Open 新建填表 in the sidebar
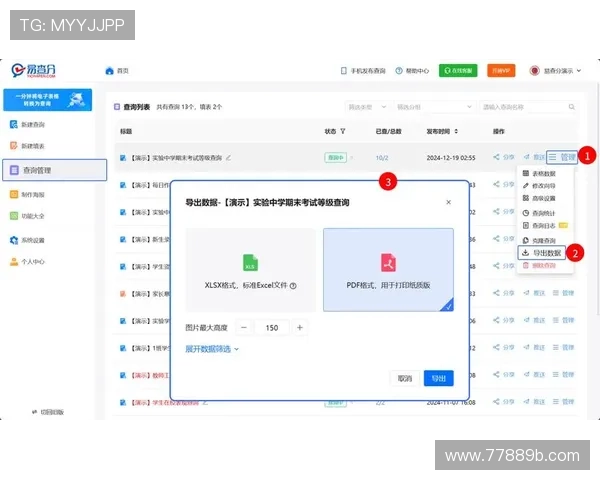This screenshot has height=480, width=600. 28,146
